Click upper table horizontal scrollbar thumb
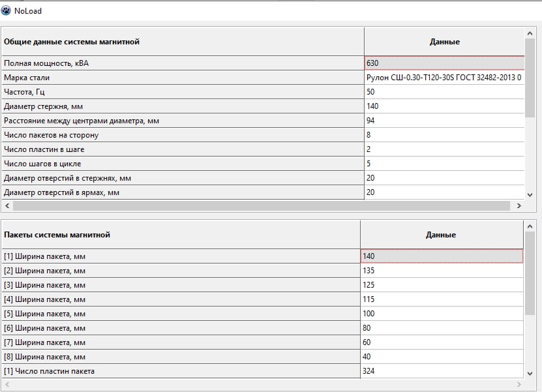The height and width of the screenshot is (392, 542). coord(262,205)
